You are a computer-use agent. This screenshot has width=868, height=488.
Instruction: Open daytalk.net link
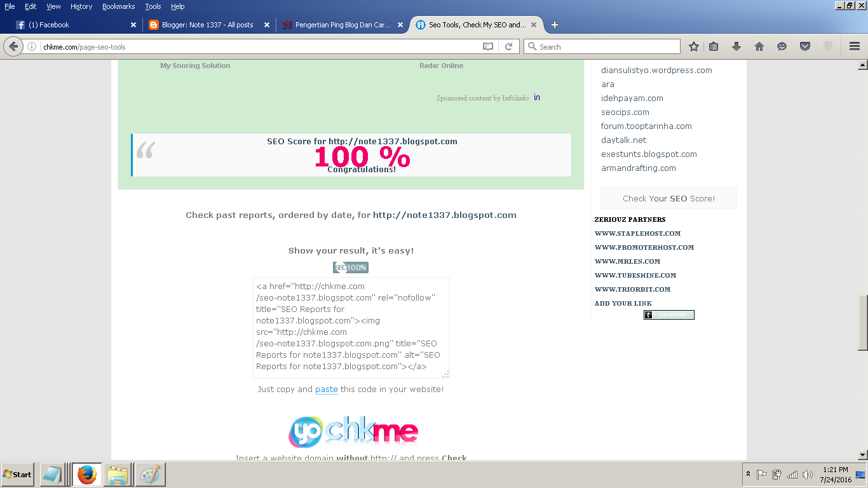[x=624, y=140]
